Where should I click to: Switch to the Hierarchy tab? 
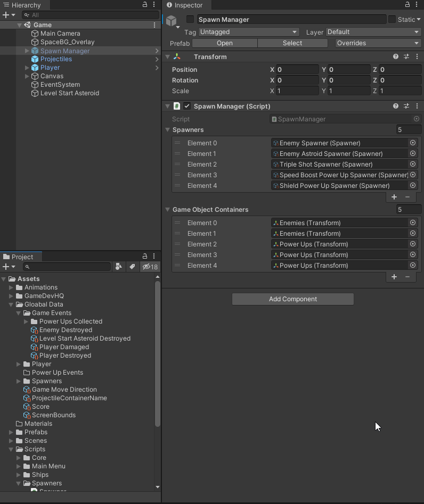(22, 5)
